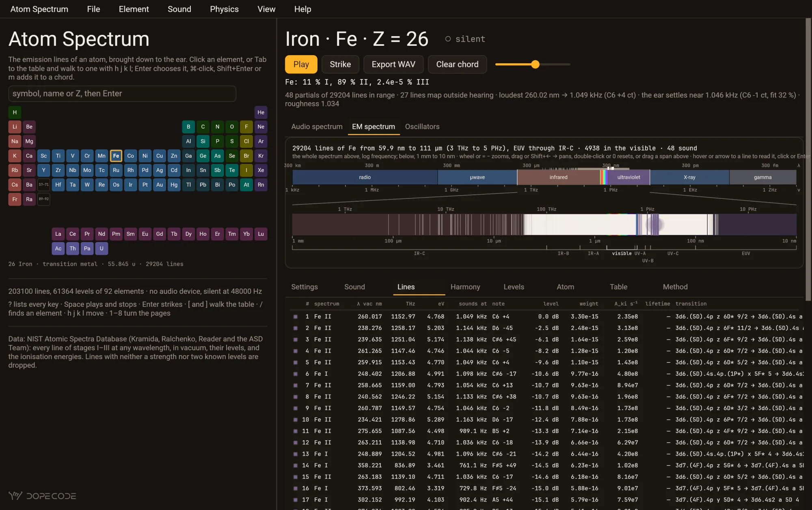Open the Element menu
This screenshot has height=510, width=812.
[x=134, y=9]
